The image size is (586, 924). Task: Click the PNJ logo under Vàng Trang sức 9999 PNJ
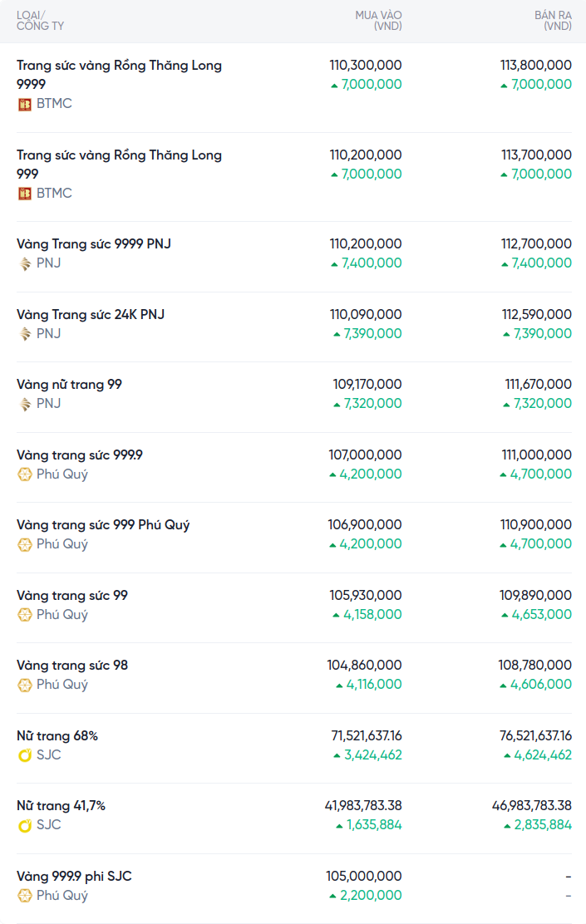tap(25, 263)
